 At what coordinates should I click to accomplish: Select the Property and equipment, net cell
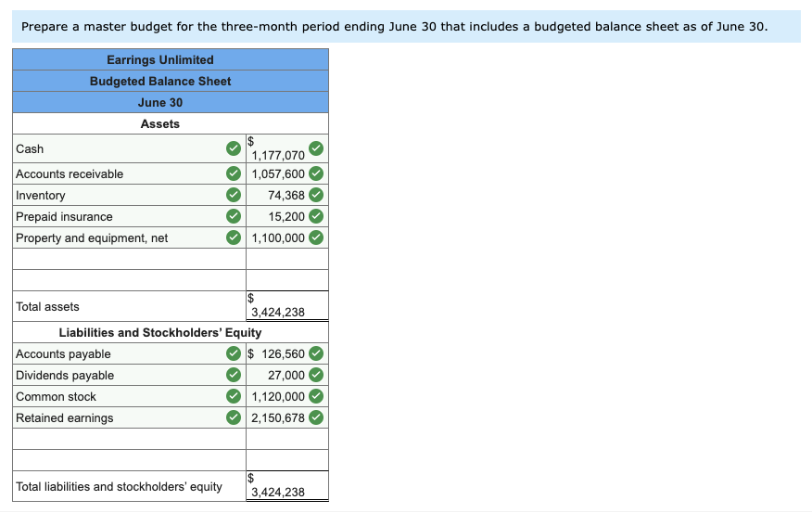click(x=129, y=237)
